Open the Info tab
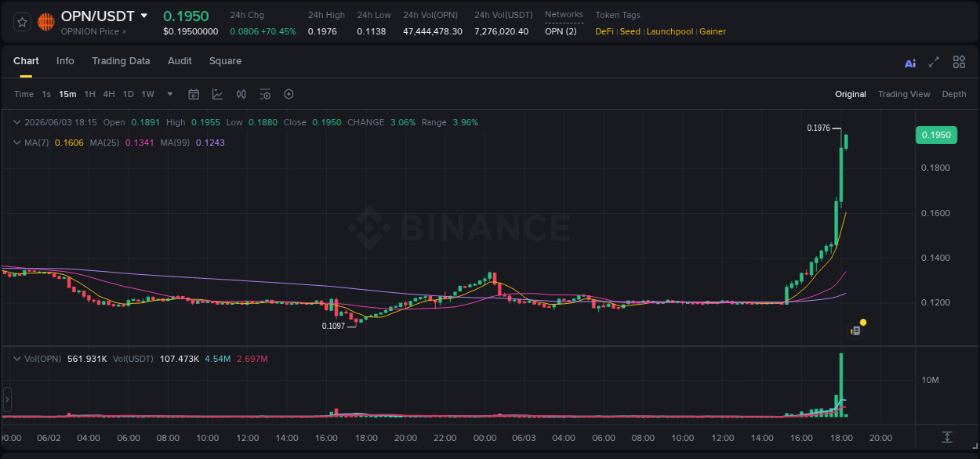This screenshot has width=980, height=459. (65, 61)
